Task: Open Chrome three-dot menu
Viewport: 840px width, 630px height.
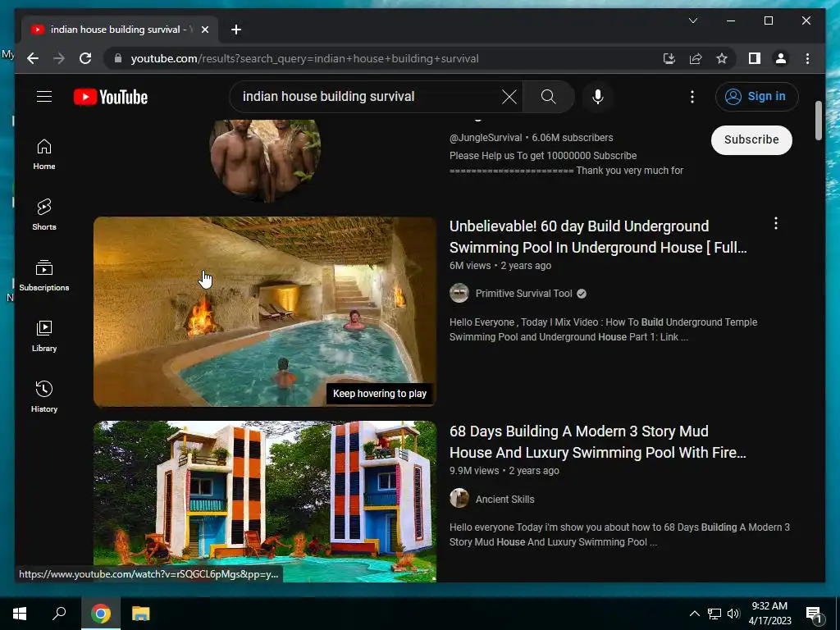Action: pyautogui.click(x=807, y=58)
